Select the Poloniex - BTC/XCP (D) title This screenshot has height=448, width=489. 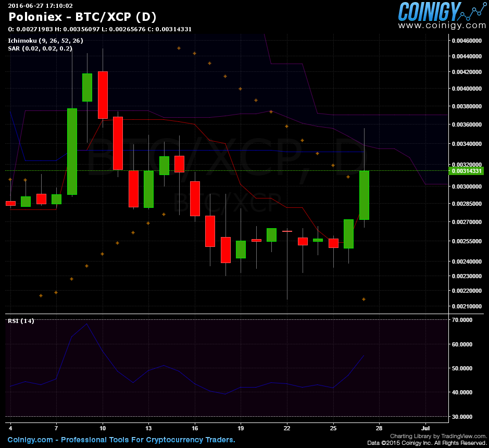(x=82, y=17)
